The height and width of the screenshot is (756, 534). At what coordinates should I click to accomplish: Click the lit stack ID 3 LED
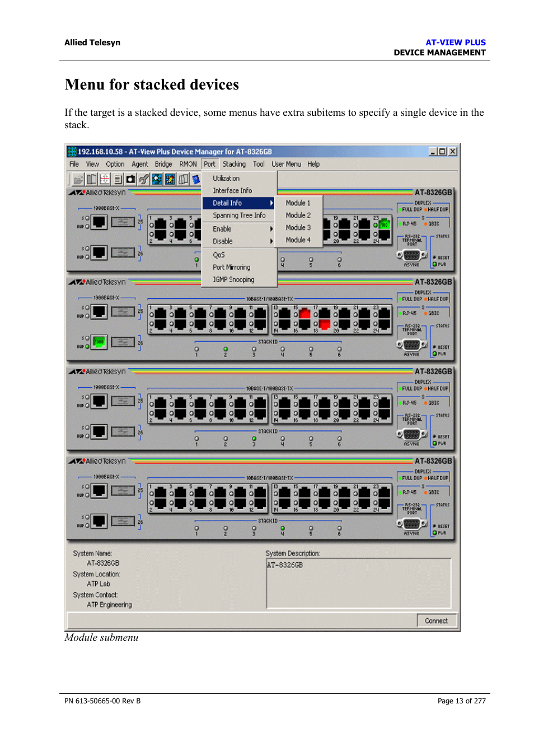pos(254,438)
